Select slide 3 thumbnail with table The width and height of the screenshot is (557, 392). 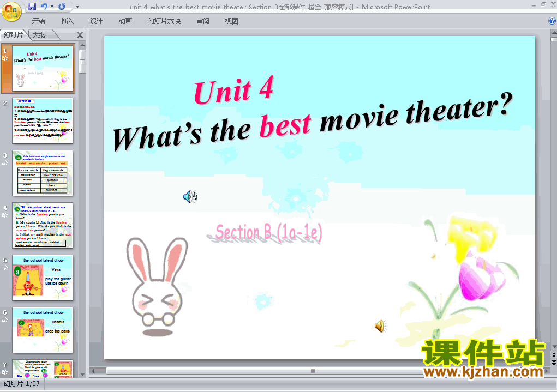(43, 173)
